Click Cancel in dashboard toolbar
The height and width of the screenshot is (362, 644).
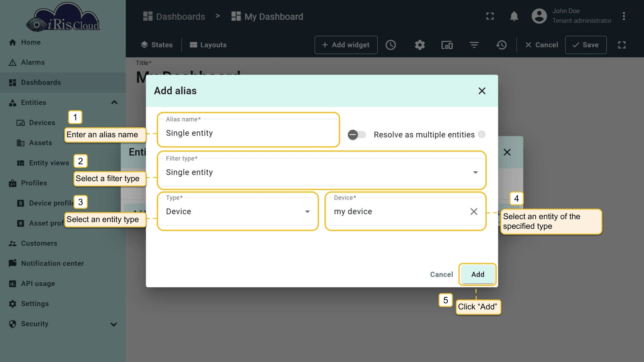(x=541, y=45)
